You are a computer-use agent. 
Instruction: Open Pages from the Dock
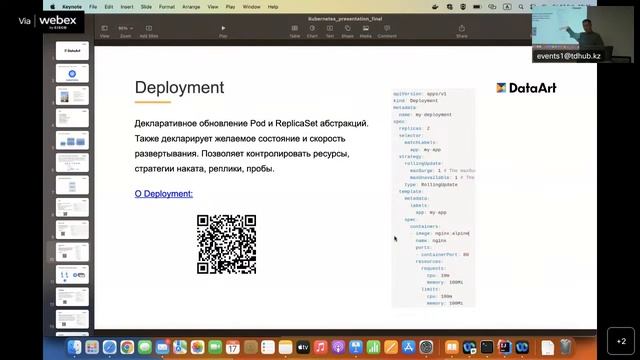click(391, 347)
